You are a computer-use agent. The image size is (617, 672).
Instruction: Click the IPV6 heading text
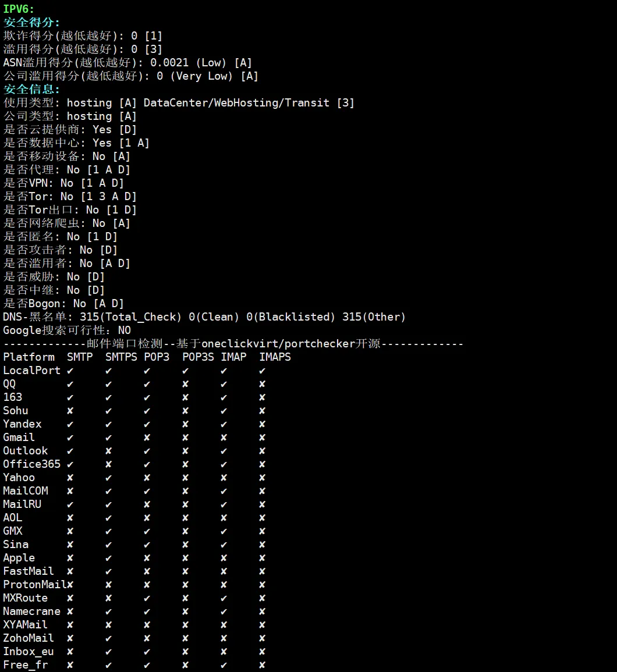coord(19,9)
